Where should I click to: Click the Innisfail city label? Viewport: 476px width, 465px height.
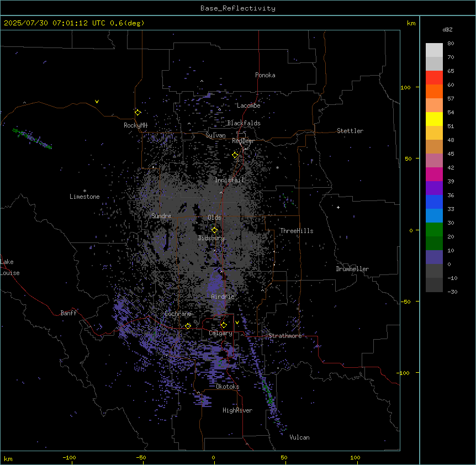coord(229,180)
